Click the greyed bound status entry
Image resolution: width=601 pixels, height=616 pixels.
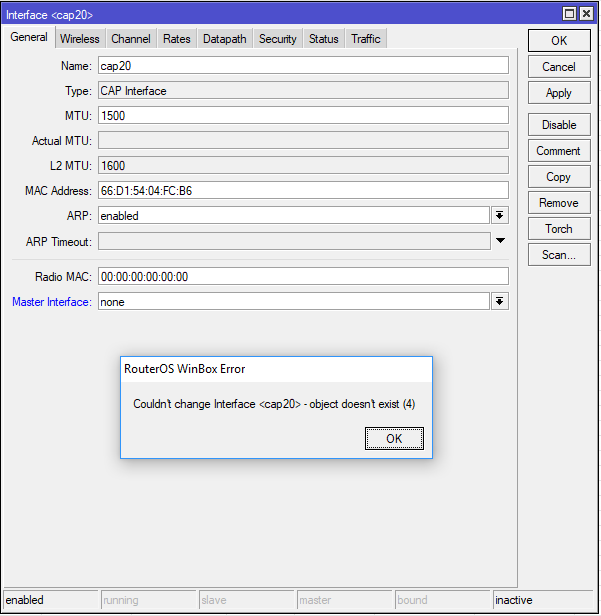[442, 600]
